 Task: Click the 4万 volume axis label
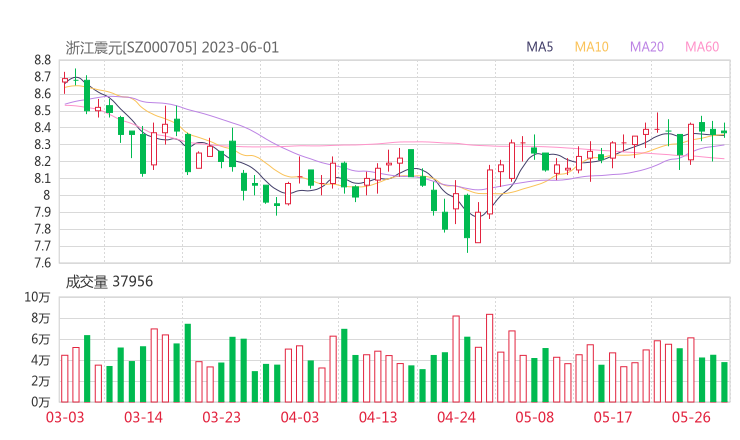coord(41,360)
